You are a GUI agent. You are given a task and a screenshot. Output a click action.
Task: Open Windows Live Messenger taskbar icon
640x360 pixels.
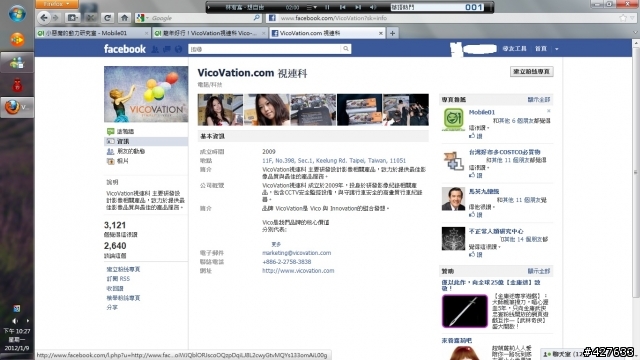pos(17,62)
